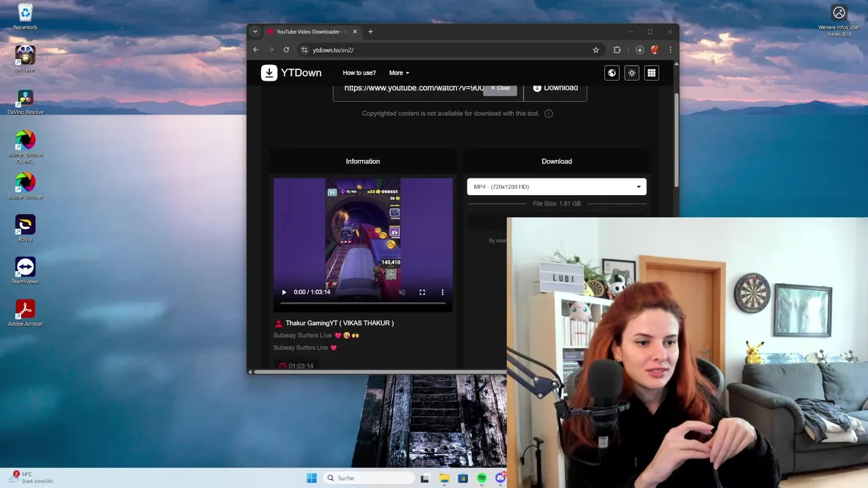Open the language globe icon in YTDown
The height and width of the screenshot is (488, 868).
pos(612,73)
